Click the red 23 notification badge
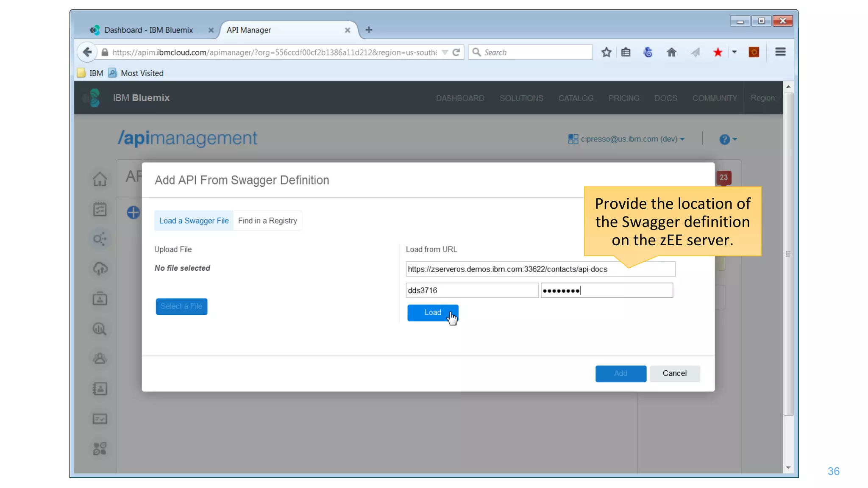868x488 pixels. coord(723,178)
